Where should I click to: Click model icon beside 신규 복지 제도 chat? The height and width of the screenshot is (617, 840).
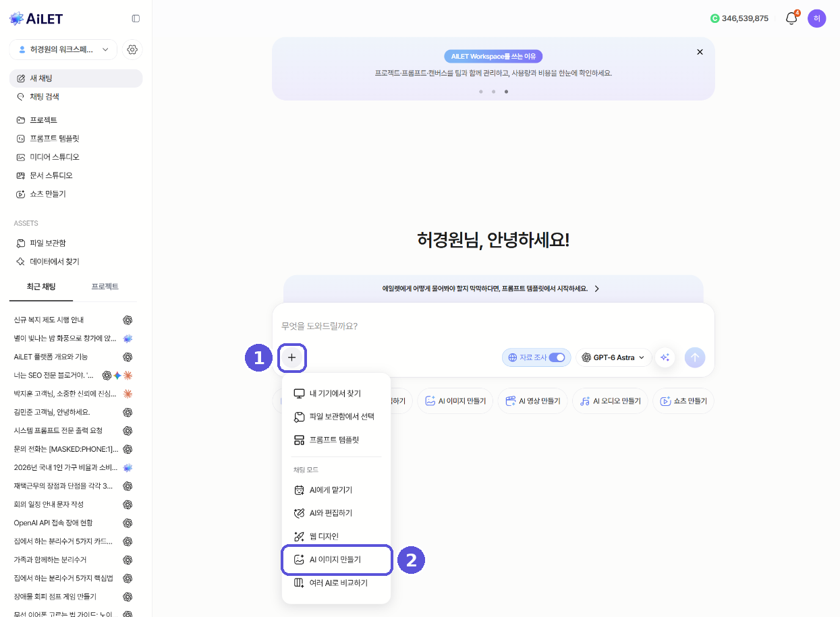tap(128, 320)
